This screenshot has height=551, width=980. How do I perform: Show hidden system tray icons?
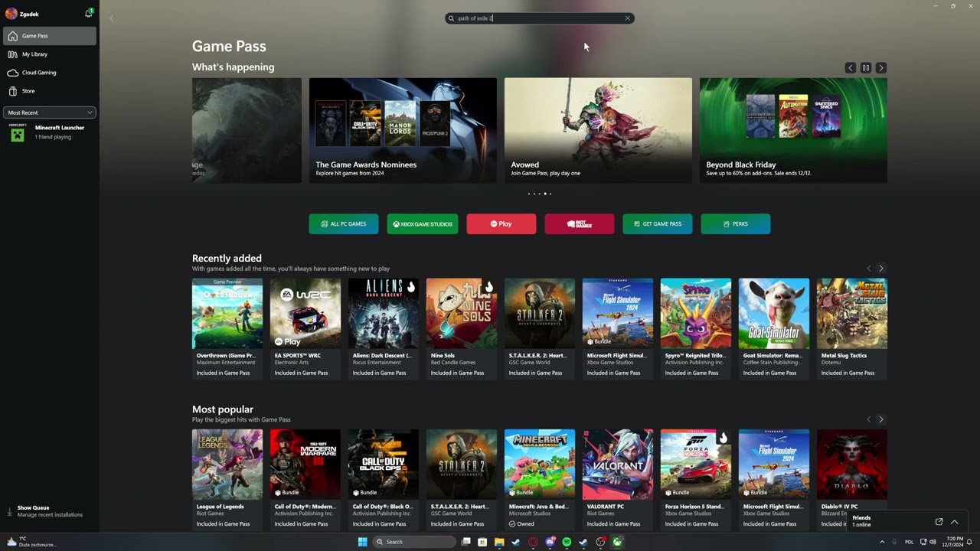pyautogui.click(x=882, y=542)
